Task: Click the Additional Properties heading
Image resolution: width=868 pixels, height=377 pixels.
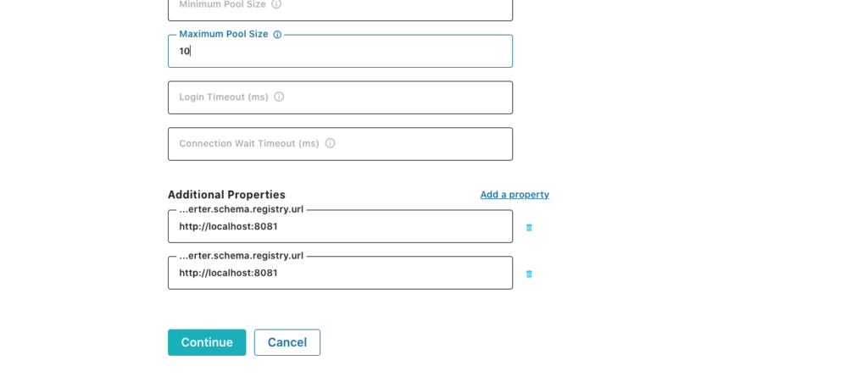Action: (x=226, y=195)
